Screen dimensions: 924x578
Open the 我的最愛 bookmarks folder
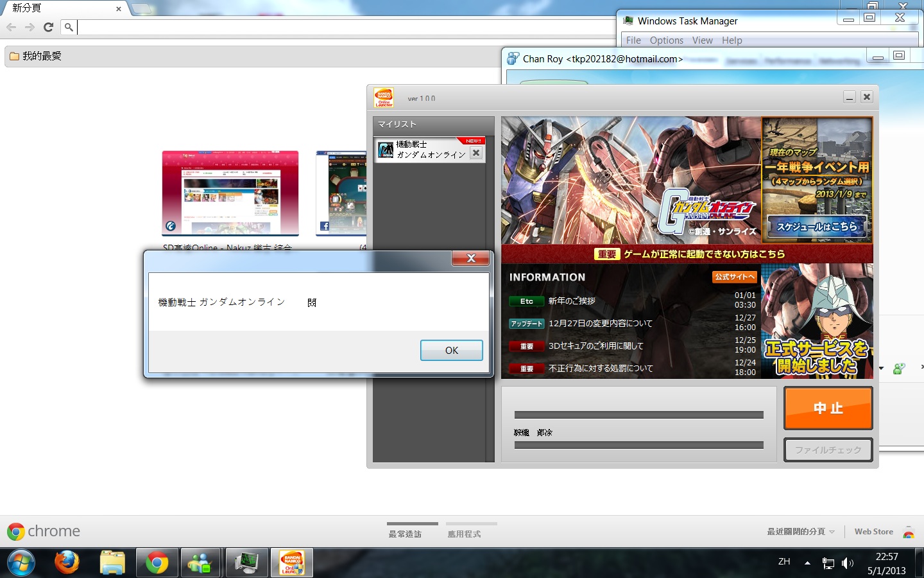click(x=36, y=56)
